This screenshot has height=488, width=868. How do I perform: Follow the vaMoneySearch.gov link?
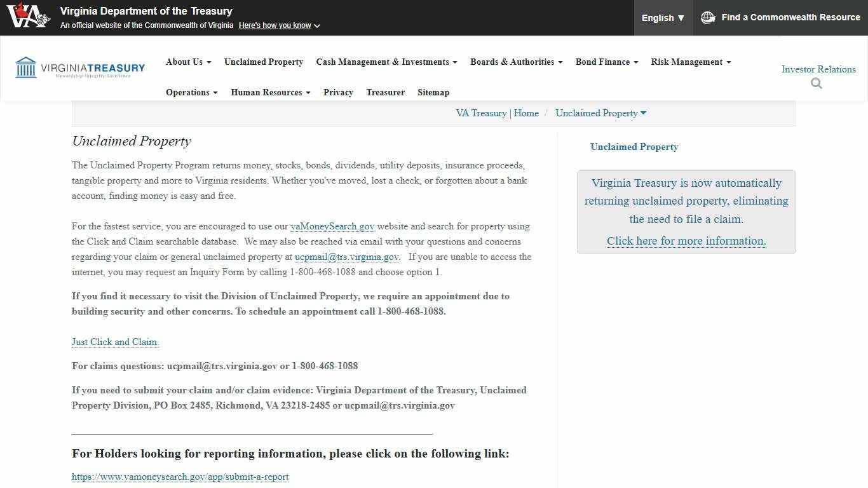[x=332, y=226]
